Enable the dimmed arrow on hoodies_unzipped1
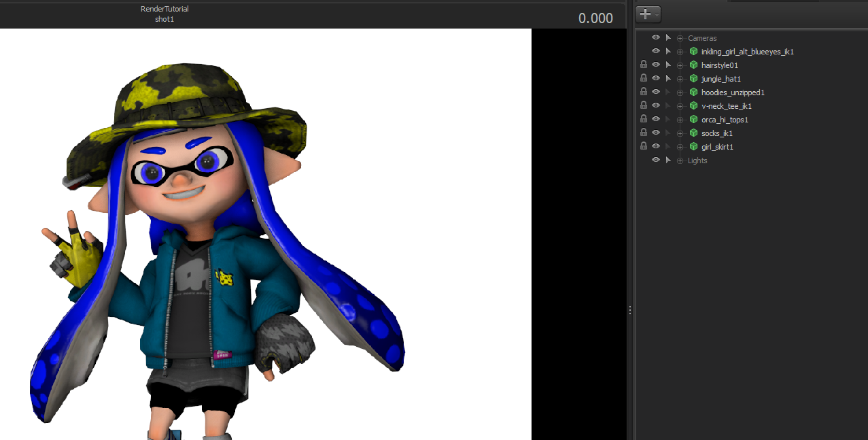This screenshot has width=868, height=440. click(668, 92)
